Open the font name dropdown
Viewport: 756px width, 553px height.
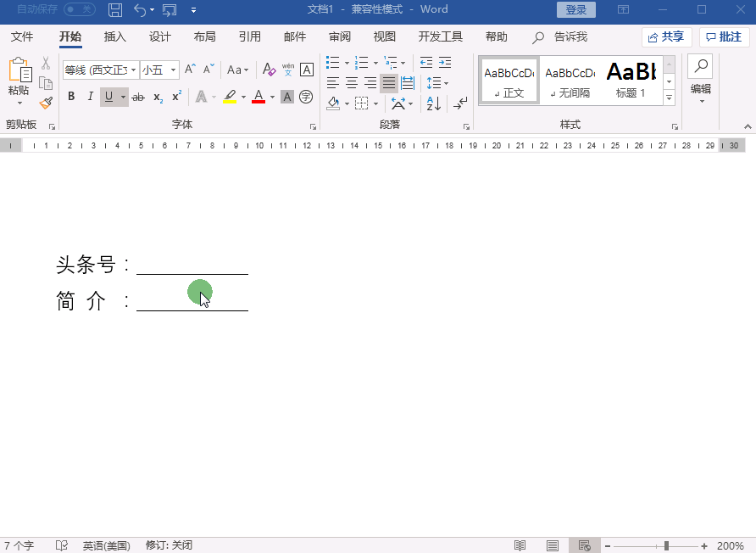(x=134, y=70)
